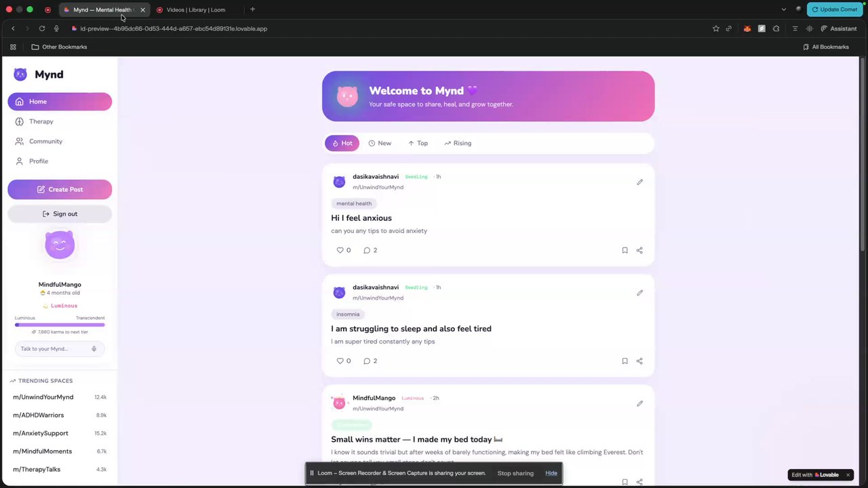This screenshot has width=868, height=488.
Task: Sign out of the Mynd account
Action: (60, 213)
